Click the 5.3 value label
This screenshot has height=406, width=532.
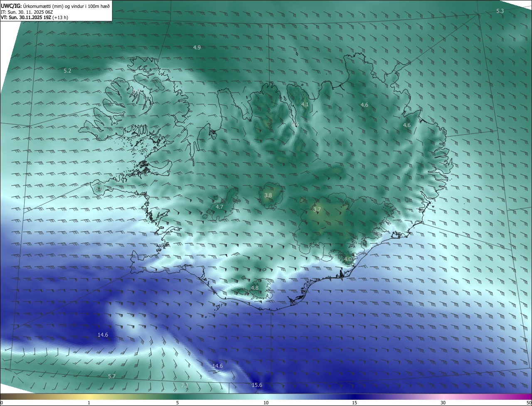click(x=500, y=11)
